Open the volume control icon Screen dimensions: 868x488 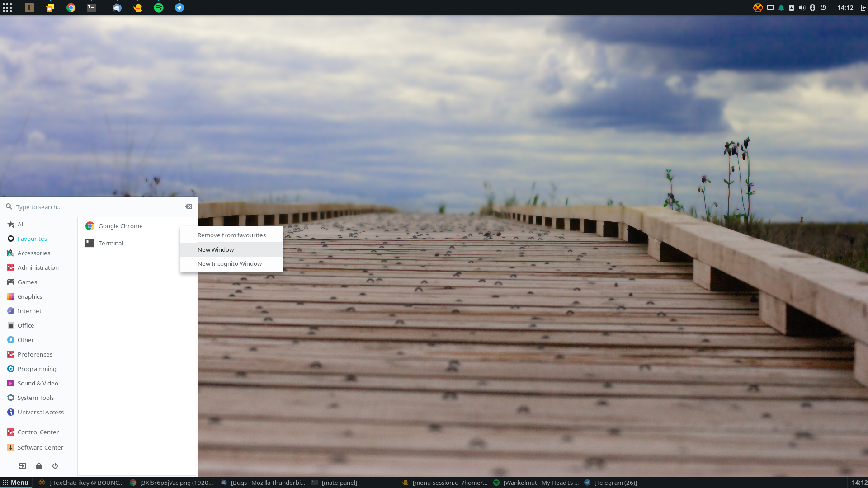(802, 8)
